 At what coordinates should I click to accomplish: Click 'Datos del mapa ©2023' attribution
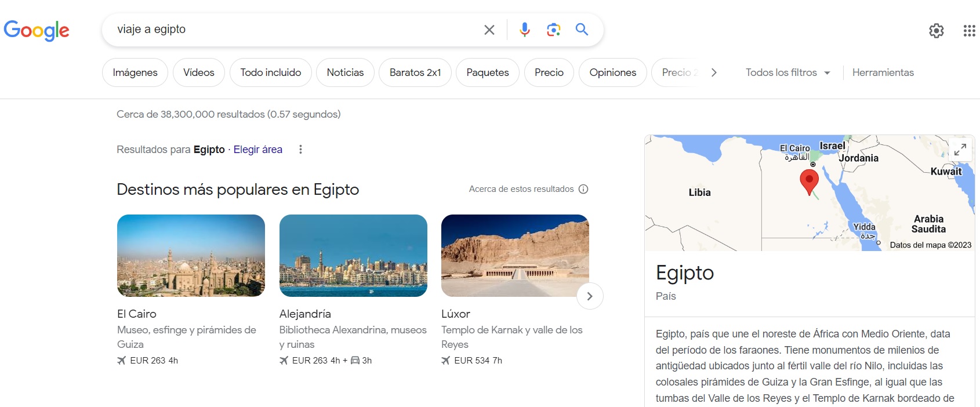pyautogui.click(x=931, y=245)
